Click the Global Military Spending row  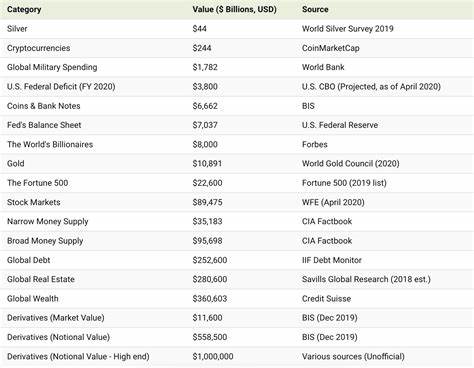(x=237, y=67)
